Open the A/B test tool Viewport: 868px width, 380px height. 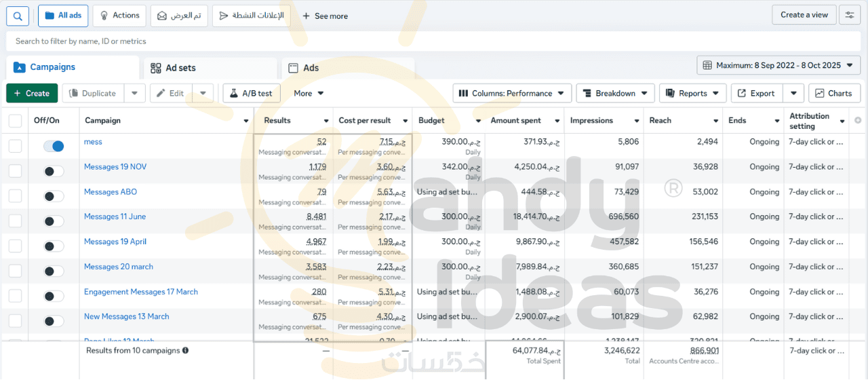[252, 93]
